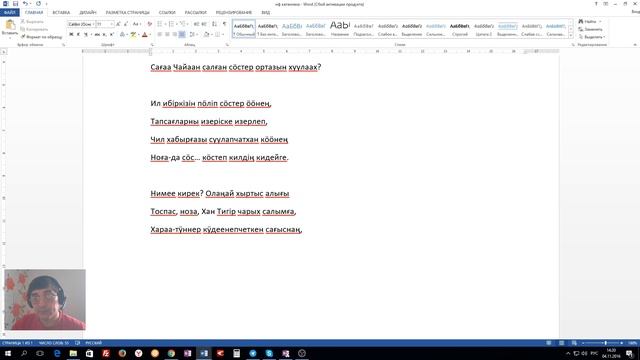Click the Align Right icon
The width and height of the screenshot is (640, 360).
coord(174,35)
